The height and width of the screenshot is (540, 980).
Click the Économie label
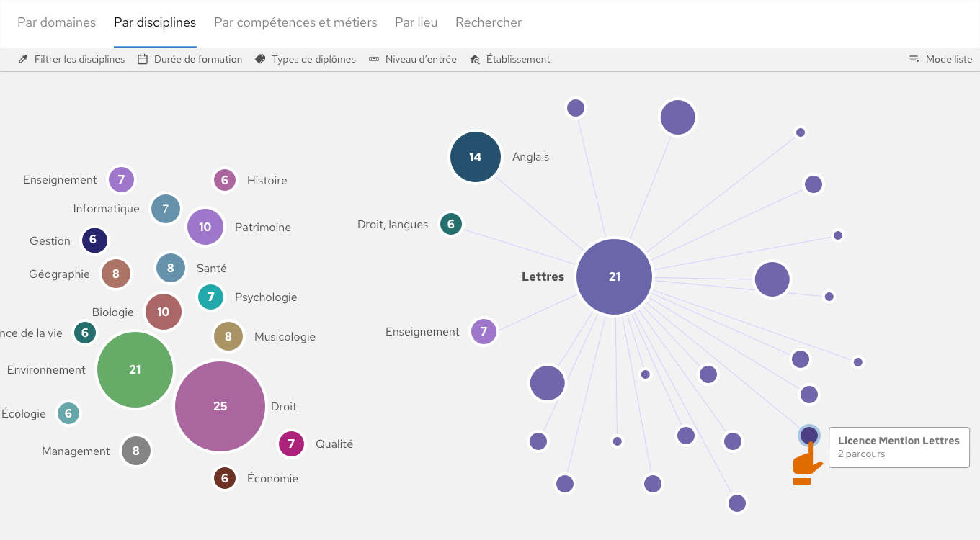pos(272,479)
